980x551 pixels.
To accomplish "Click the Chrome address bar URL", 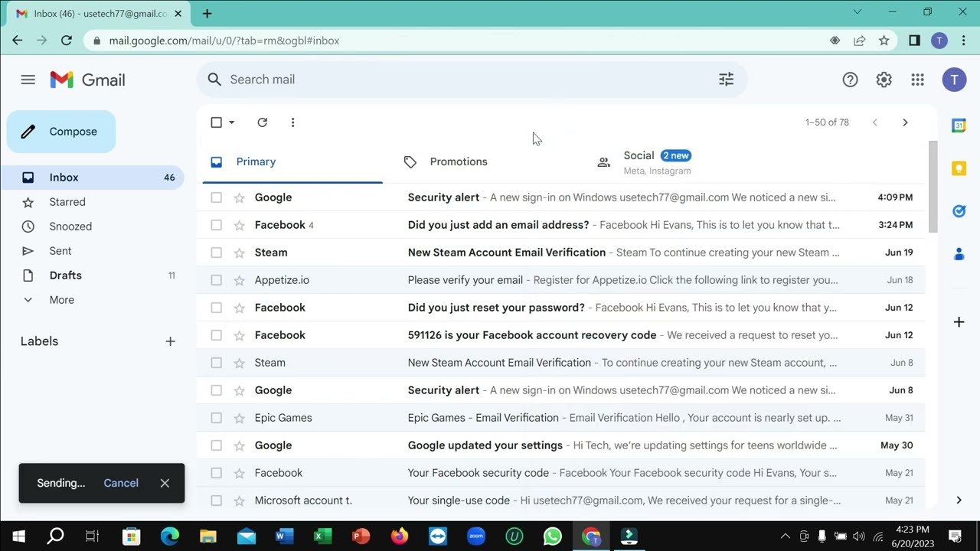I will click(x=224, y=41).
